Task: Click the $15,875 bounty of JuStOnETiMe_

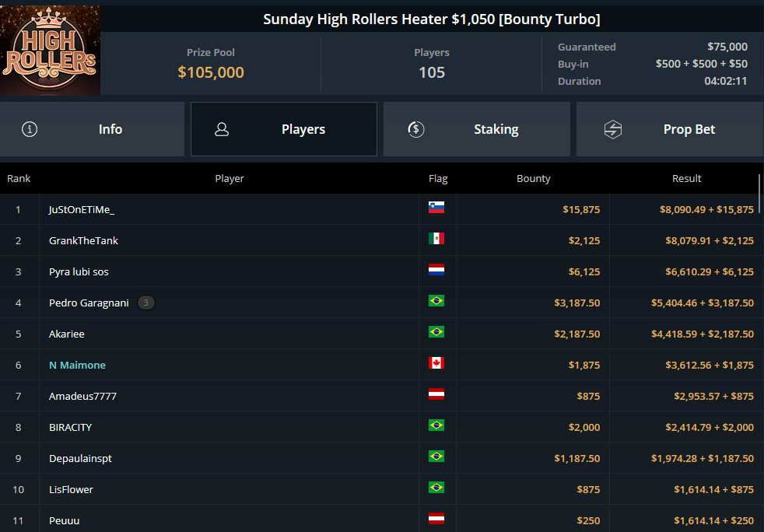Action: (x=581, y=209)
